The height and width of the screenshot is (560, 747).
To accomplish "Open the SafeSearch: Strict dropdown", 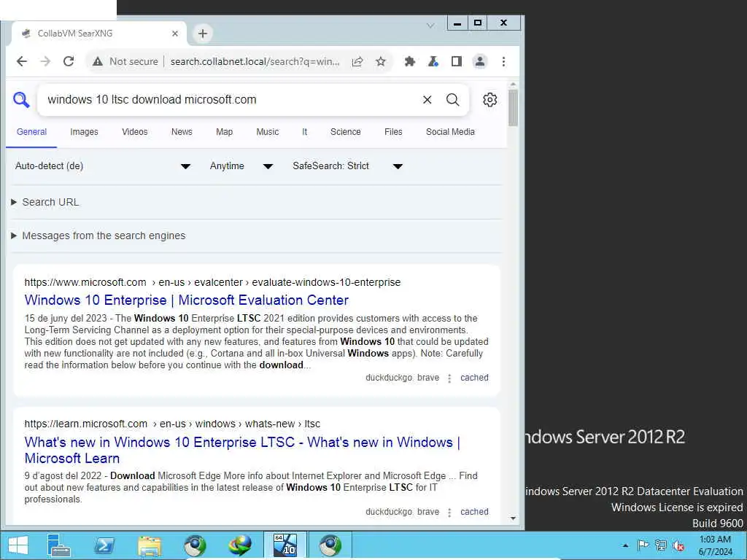I will point(348,166).
